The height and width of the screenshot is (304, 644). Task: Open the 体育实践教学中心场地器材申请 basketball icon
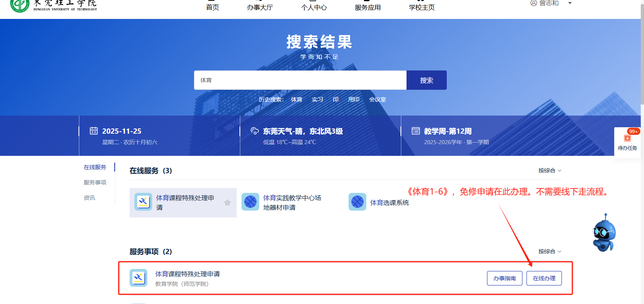click(250, 202)
